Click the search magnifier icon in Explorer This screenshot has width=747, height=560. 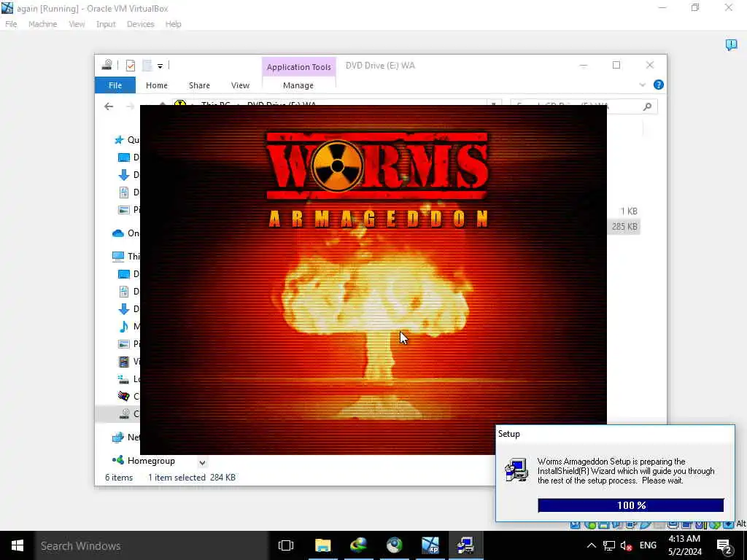click(x=647, y=106)
